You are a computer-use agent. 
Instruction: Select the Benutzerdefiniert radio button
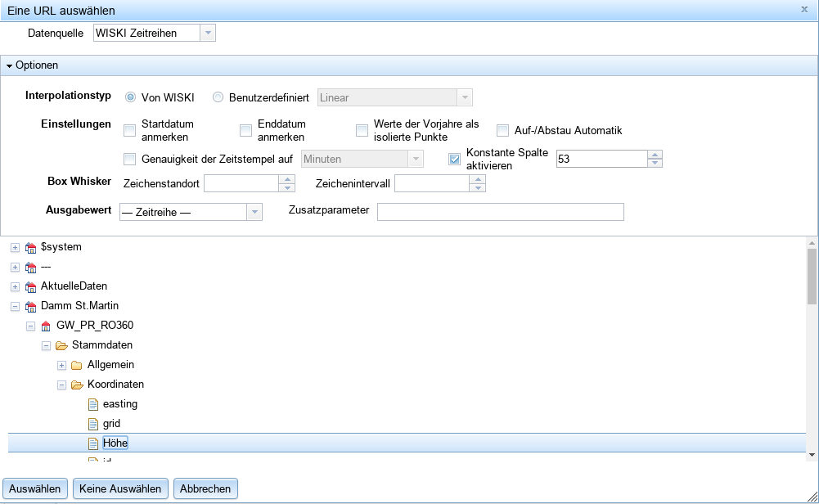tap(218, 97)
